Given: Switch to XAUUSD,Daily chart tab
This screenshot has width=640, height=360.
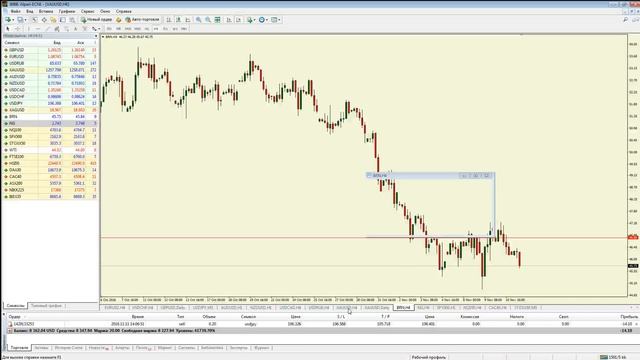Looking at the screenshot, I should pos(376,308).
